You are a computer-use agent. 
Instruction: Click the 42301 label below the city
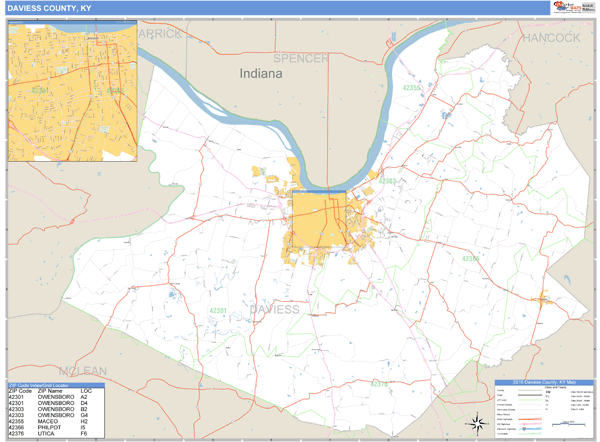218,310
